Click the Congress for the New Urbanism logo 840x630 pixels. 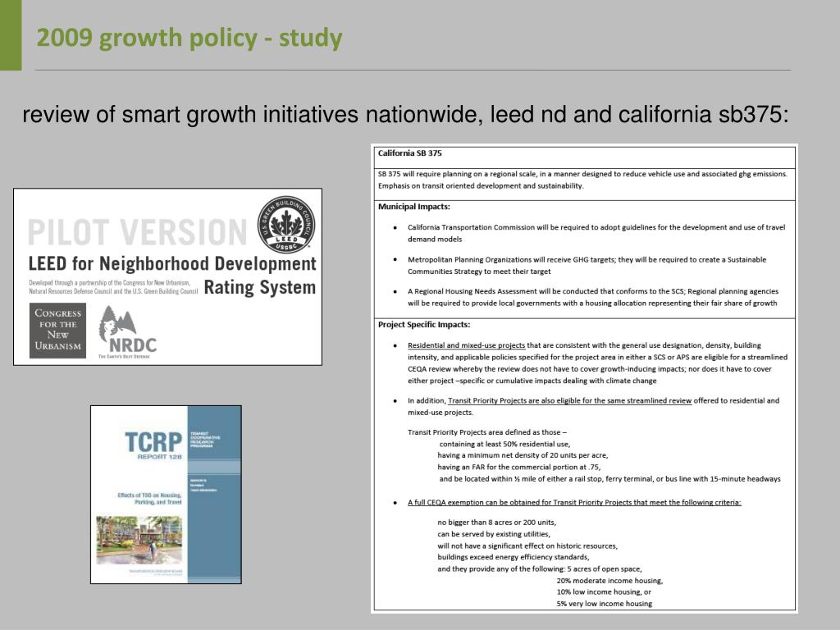click(x=58, y=330)
